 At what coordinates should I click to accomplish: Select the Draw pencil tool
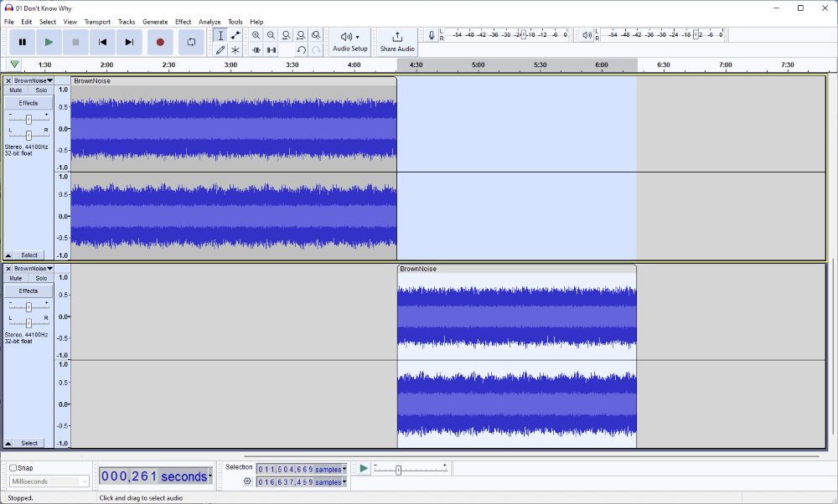pyautogui.click(x=220, y=49)
